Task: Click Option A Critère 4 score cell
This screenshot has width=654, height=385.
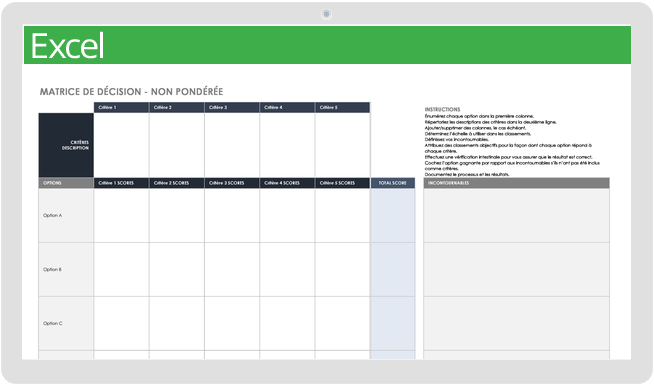Action: (287, 216)
